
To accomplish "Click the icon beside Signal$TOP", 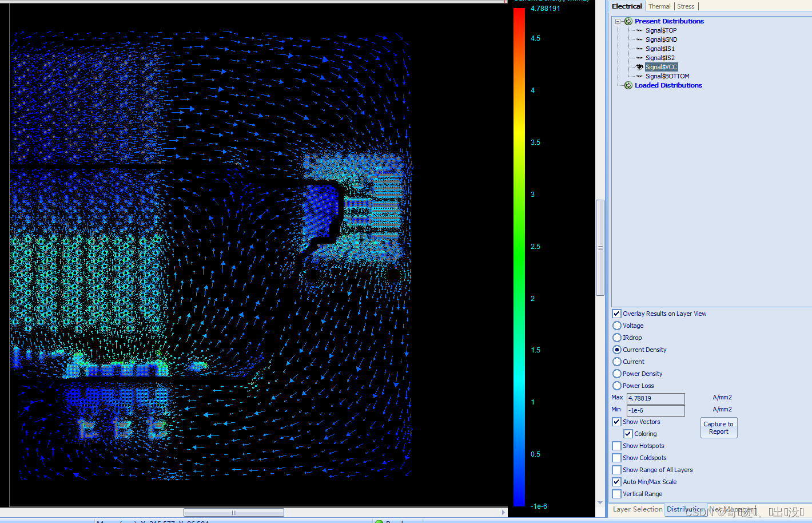I will pos(639,30).
